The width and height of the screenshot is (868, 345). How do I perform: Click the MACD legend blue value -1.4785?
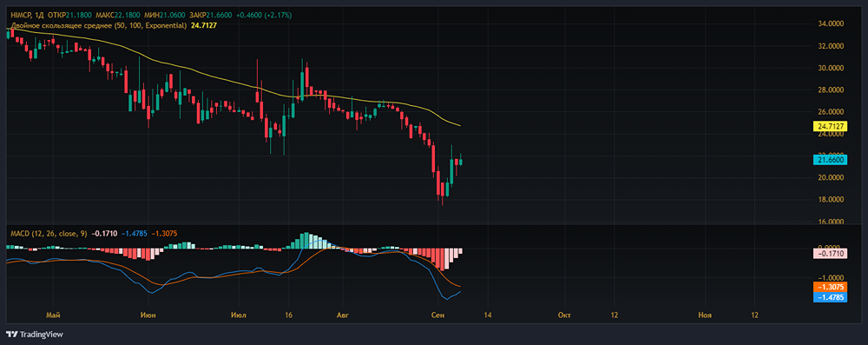134,234
